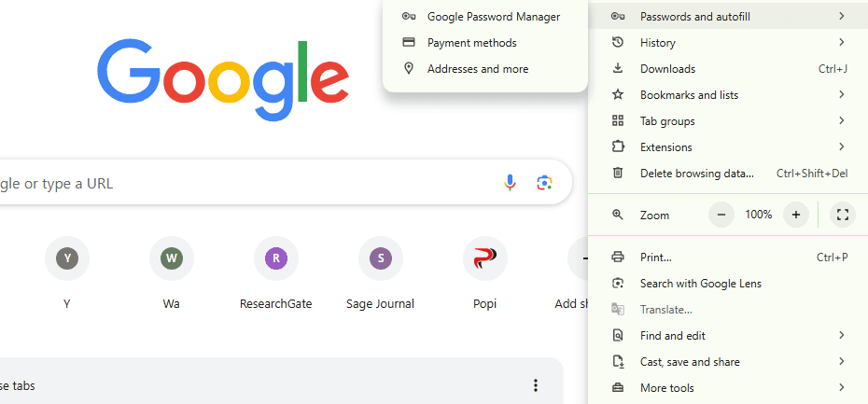This screenshot has height=404, width=868.
Task: Expand the Cast, save and share arrow
Action: pyautogui.click(x=842, y=361)
